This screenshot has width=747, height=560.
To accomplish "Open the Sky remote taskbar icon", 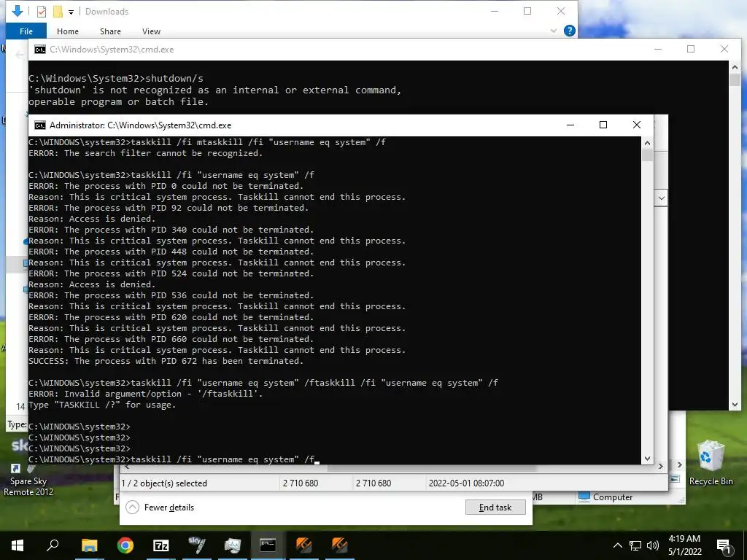I will [196, 545].
